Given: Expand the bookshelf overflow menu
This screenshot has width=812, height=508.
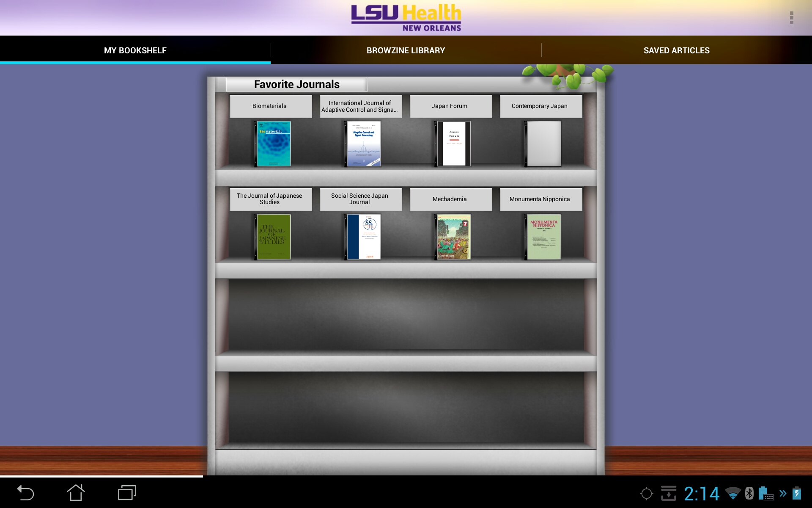Looking at the screenshot, I should [x=792, y=18].
